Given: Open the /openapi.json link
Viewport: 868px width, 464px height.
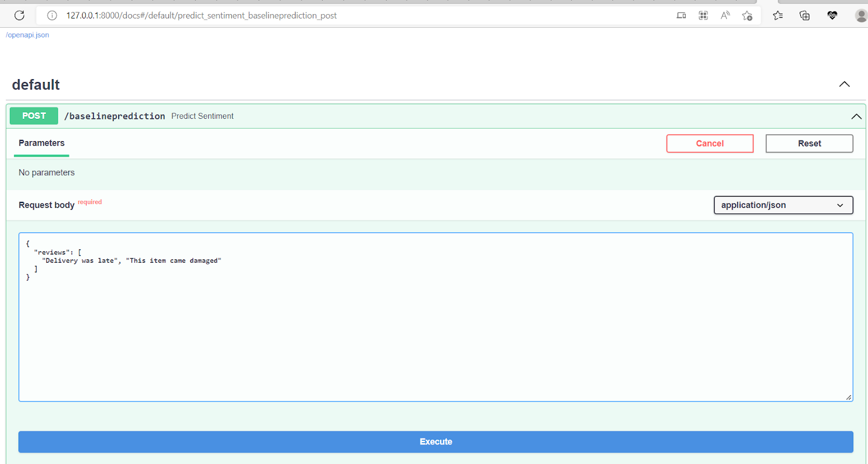Looking at the screenshot, I should (x=27, y=35).
